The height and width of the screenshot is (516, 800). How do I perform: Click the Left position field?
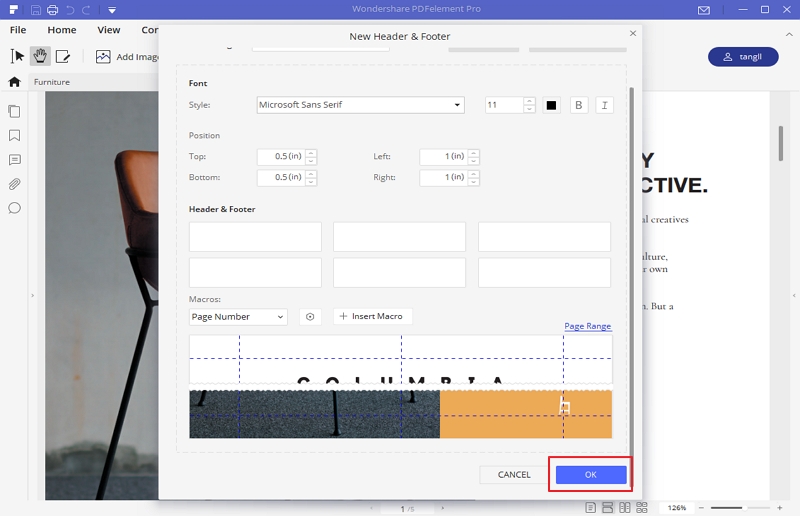click(443, 157)
